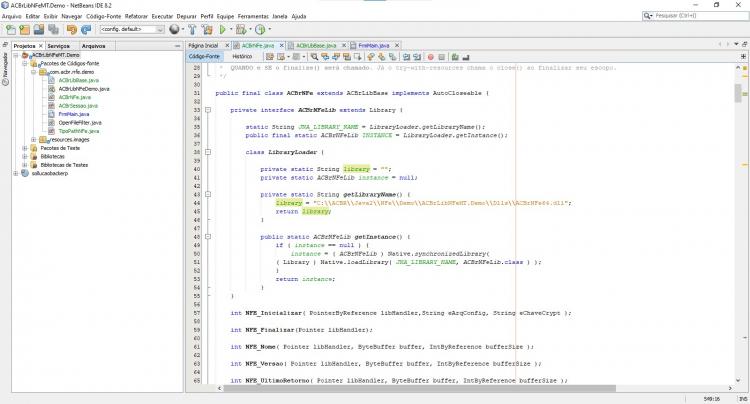Click the Pesquisar search field

tap(695, 16)
